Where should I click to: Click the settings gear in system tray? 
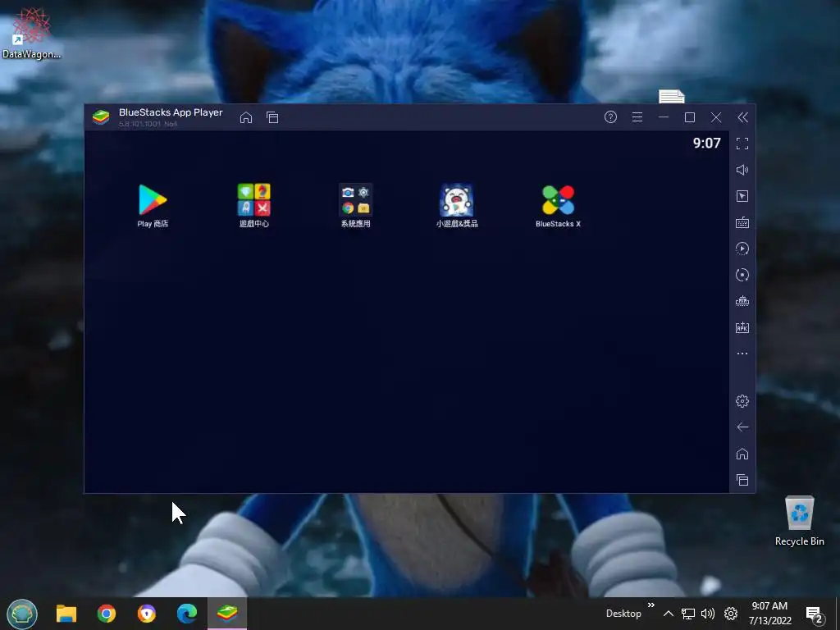coord(731,614)
